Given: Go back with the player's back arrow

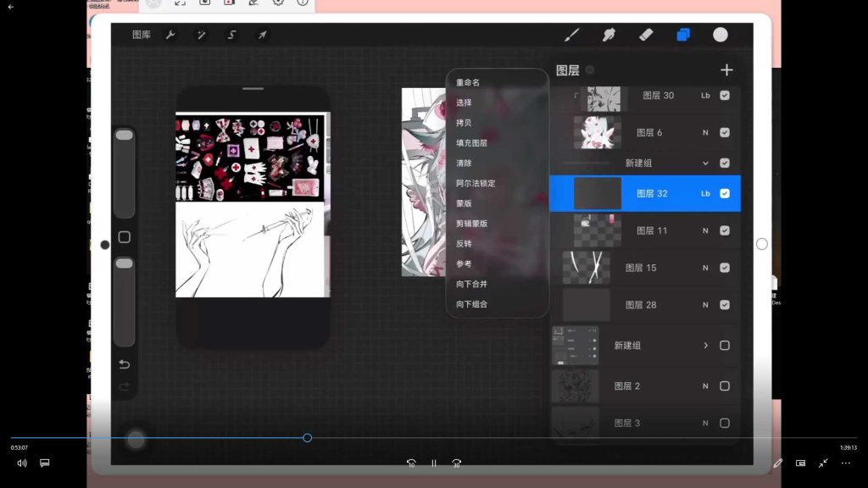Looking at the screenshot, I should pos(10,7).
